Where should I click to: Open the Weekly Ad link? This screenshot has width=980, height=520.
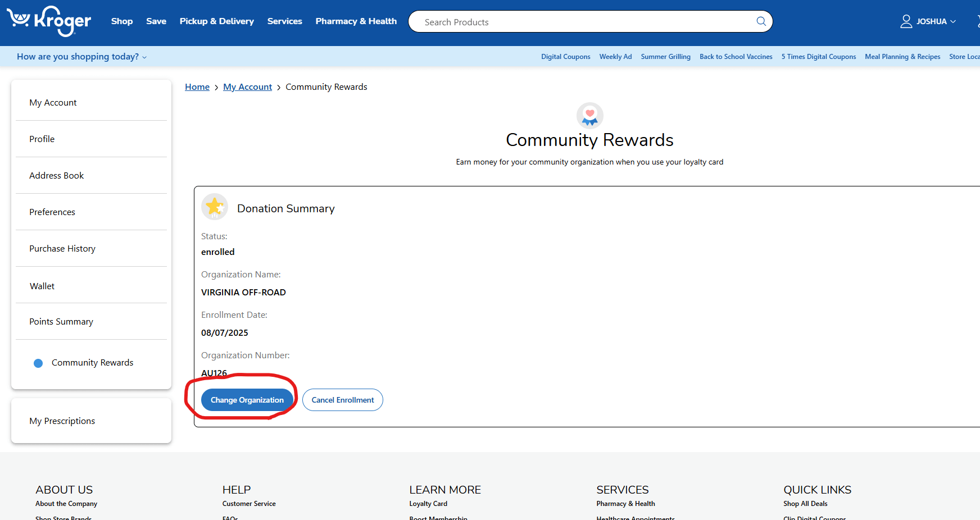tap(615, 57)
